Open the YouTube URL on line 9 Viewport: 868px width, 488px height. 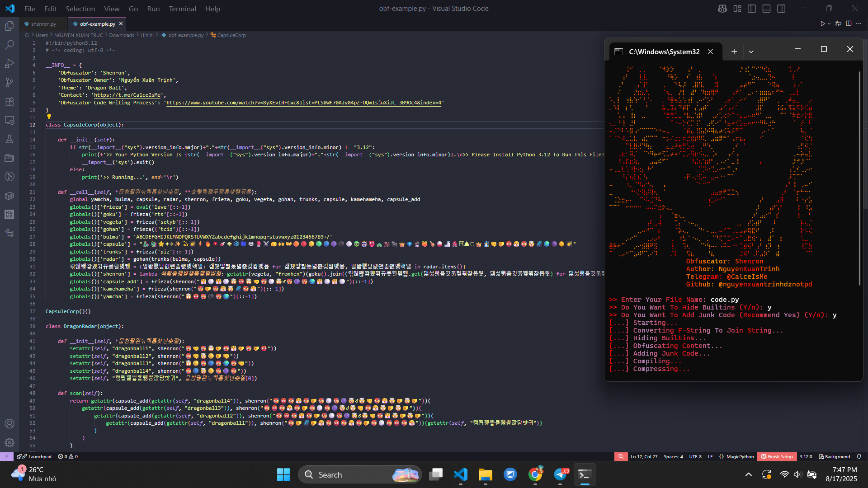[x=304, y=103]
